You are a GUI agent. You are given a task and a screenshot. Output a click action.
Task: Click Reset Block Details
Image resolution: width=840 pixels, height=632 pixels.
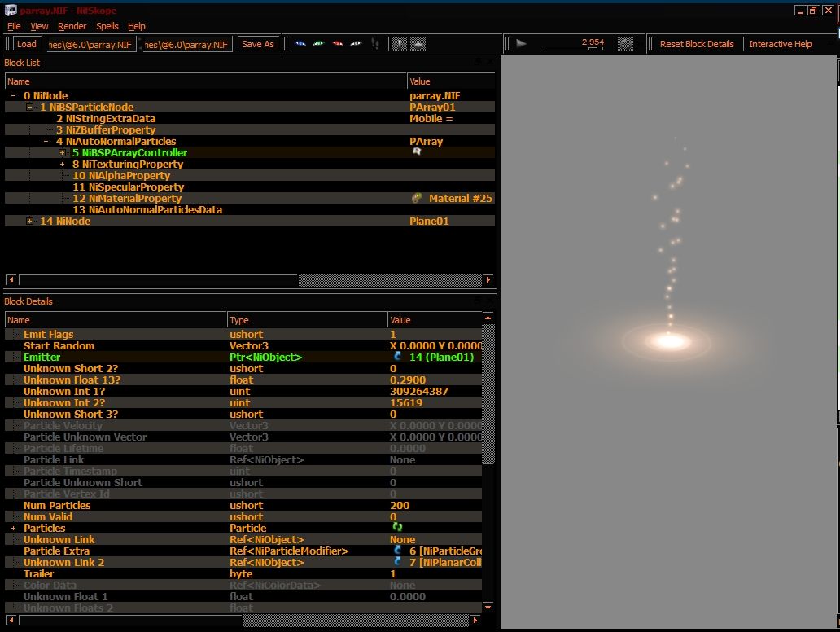point(697,44)
